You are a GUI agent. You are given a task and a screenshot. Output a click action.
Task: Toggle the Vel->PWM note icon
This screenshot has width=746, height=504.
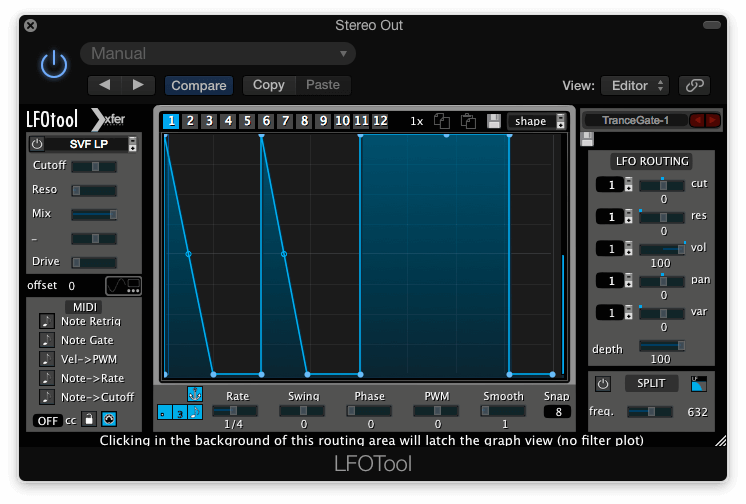click(47, 359)
